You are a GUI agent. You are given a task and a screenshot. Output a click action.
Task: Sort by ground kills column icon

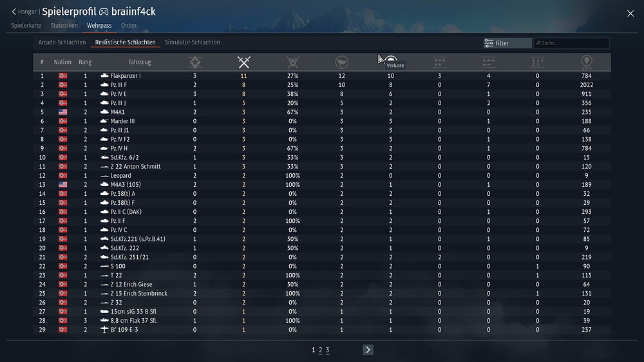(x=489, y=62)
